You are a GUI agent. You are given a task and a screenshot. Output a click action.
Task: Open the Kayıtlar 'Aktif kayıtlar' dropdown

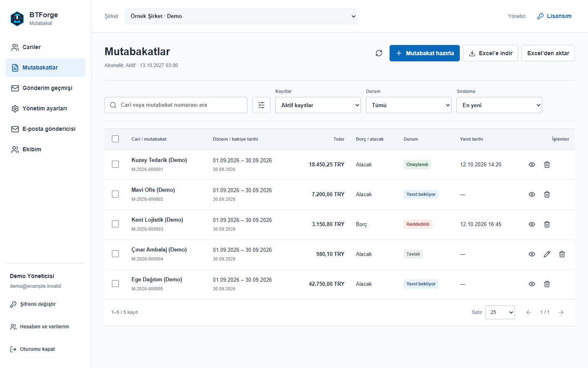click(x=318, y=105)
